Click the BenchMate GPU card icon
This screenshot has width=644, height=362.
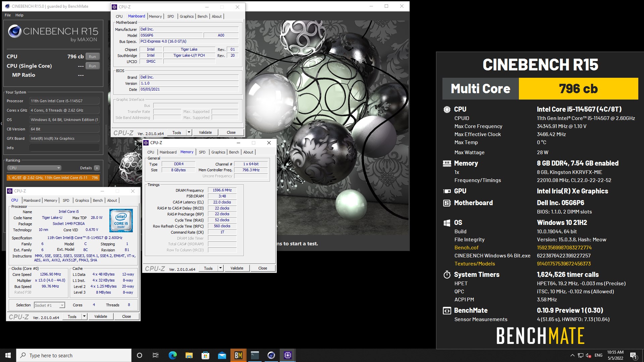[x=447, y=191]
